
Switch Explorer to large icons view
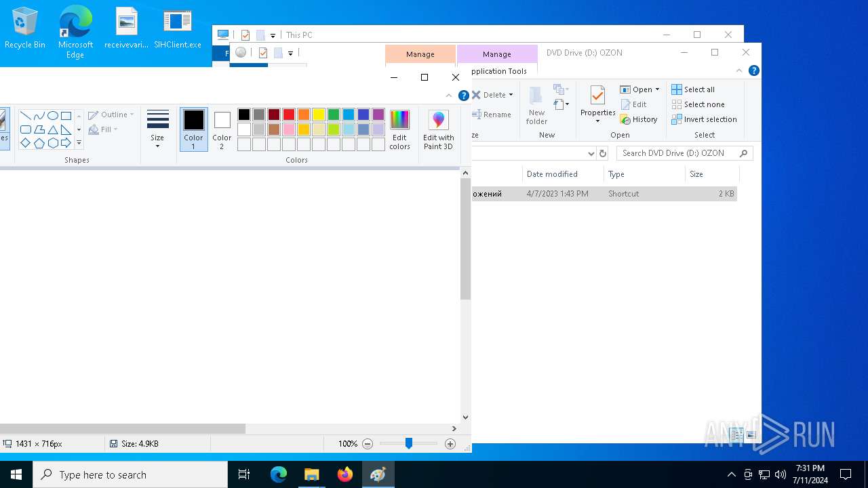(x=751, y=435)
